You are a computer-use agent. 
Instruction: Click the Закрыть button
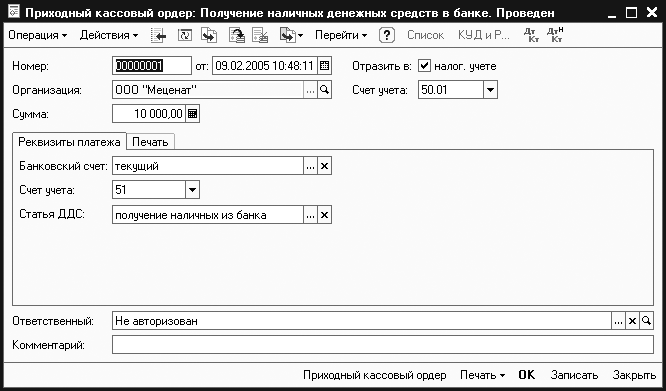coord(634,375)
